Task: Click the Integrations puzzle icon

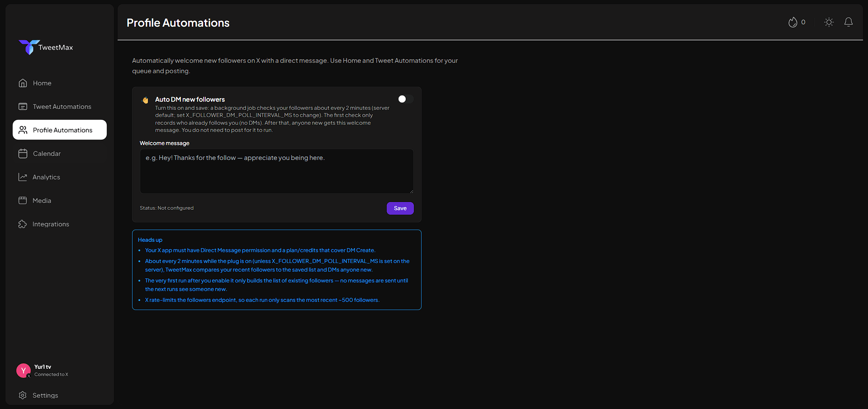Action: point(23,224)
